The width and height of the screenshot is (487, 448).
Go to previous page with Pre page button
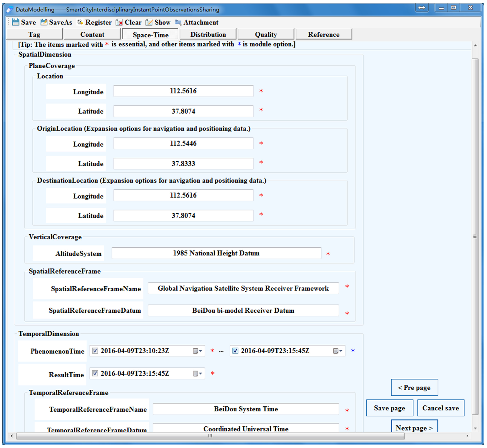414,387
